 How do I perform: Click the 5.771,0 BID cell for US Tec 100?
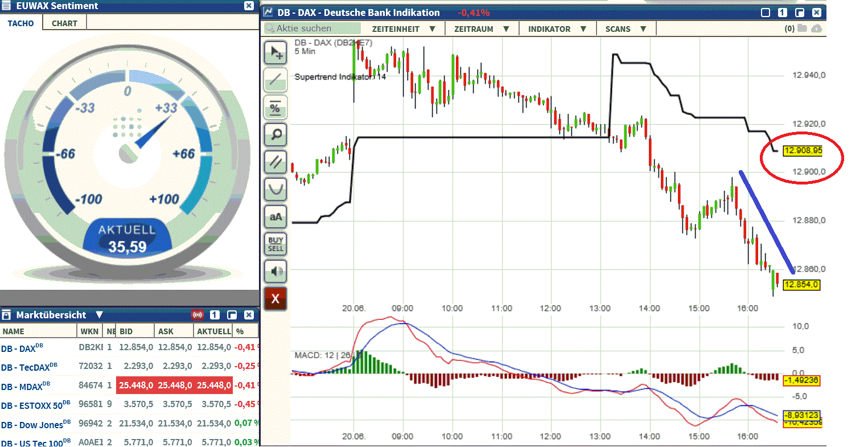tap(138, 442)
